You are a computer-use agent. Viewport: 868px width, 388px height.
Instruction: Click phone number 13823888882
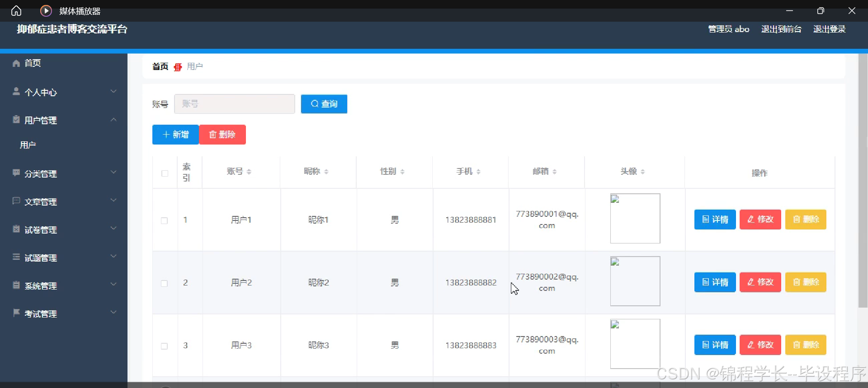471,283
